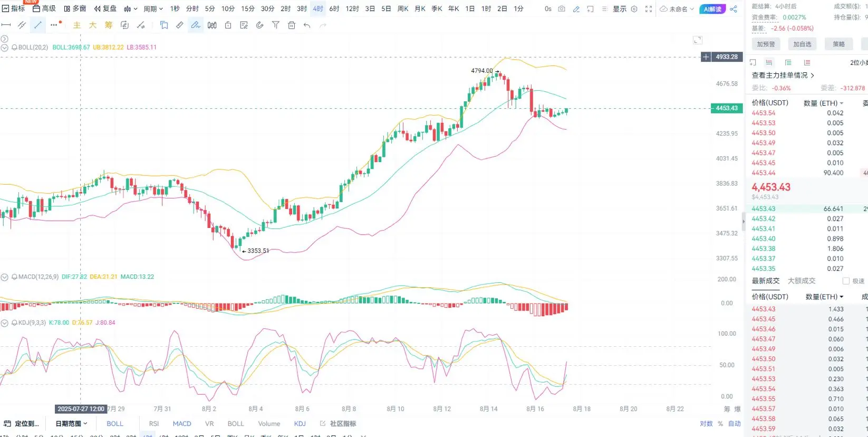The height and width of the screenshot is (437, 868).
Task: Click the lock drawings icon
Action: 228,25
